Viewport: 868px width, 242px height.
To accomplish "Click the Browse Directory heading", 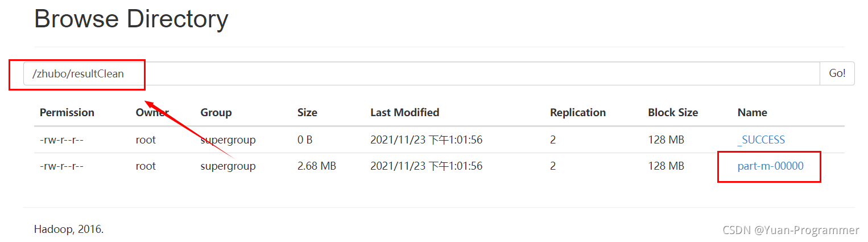I will [x=131, y=19].
